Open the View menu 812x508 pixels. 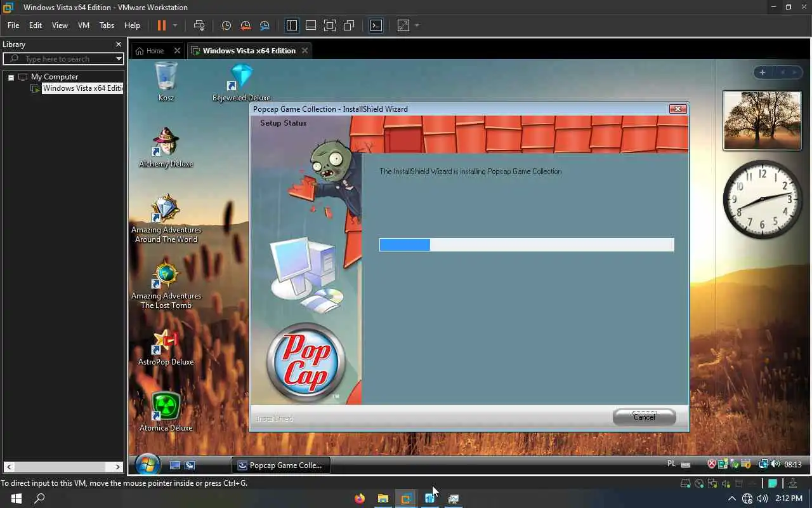[x=60, y=25]
